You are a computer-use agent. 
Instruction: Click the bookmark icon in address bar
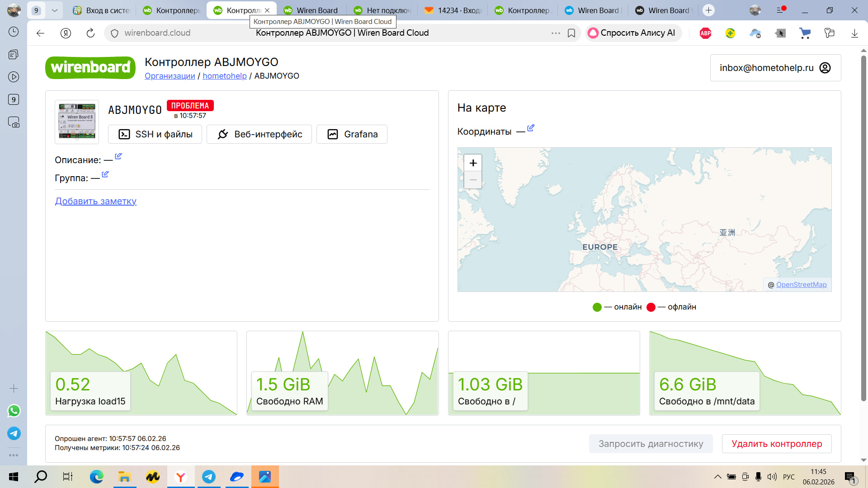coord(571,33)
